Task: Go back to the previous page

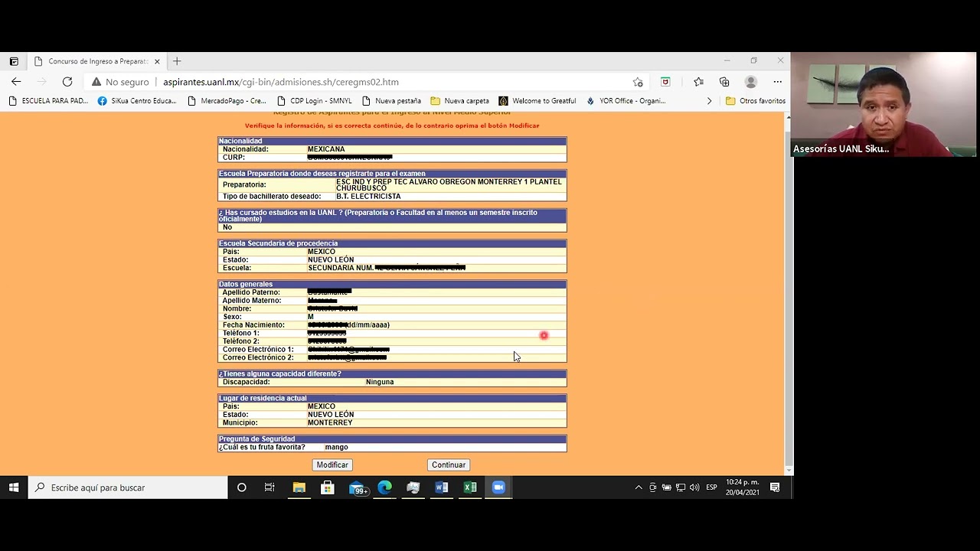Action: point(16,82)
